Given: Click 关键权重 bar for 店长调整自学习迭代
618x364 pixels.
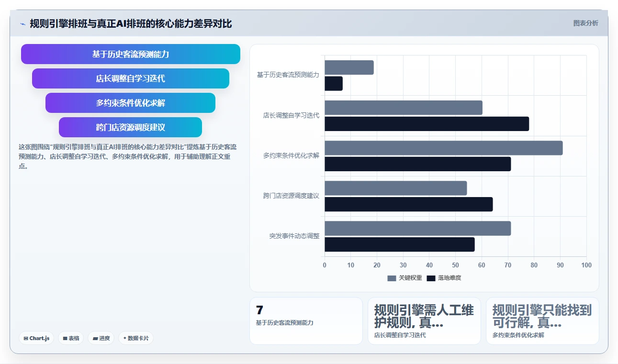Looking at the screenshot, I should [404, 108].
